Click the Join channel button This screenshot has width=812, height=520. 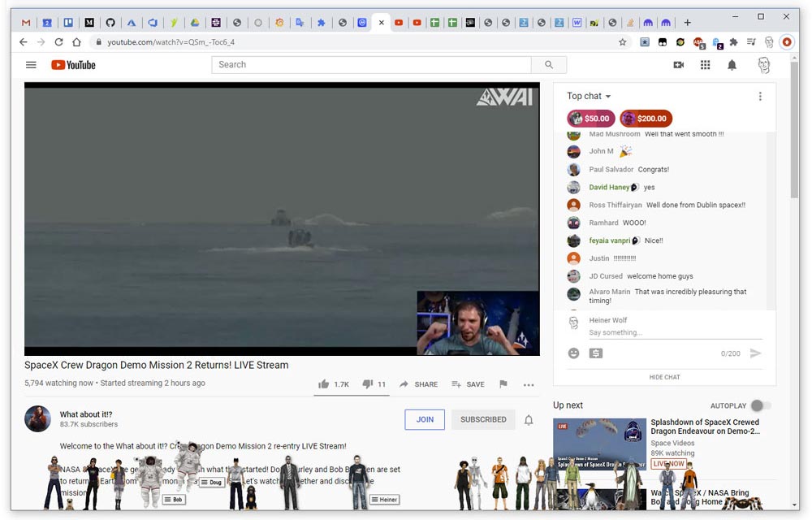point(425,419)
